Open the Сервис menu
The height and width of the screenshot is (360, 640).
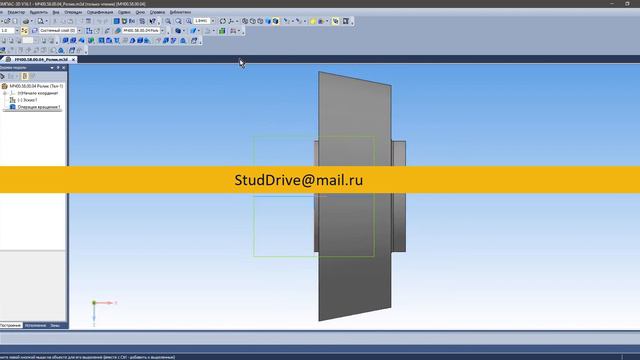click(x=124, y=12)
